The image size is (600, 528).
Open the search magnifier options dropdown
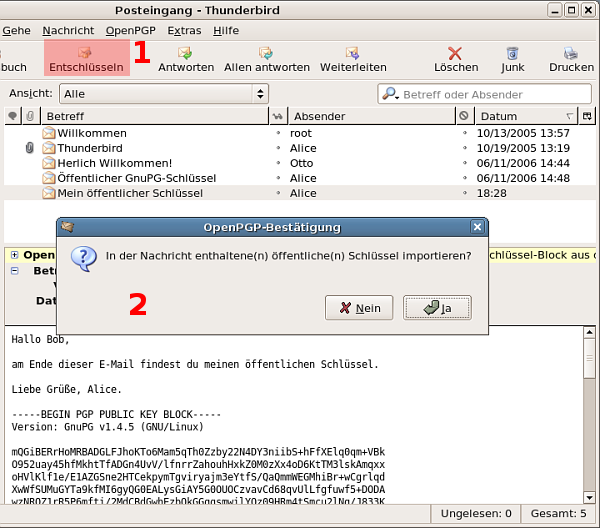[391, 94]
